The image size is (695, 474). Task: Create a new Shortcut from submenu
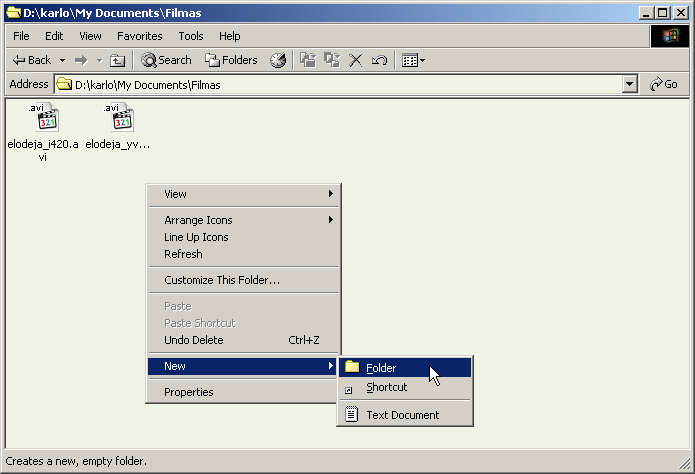[x=405, y=387]
